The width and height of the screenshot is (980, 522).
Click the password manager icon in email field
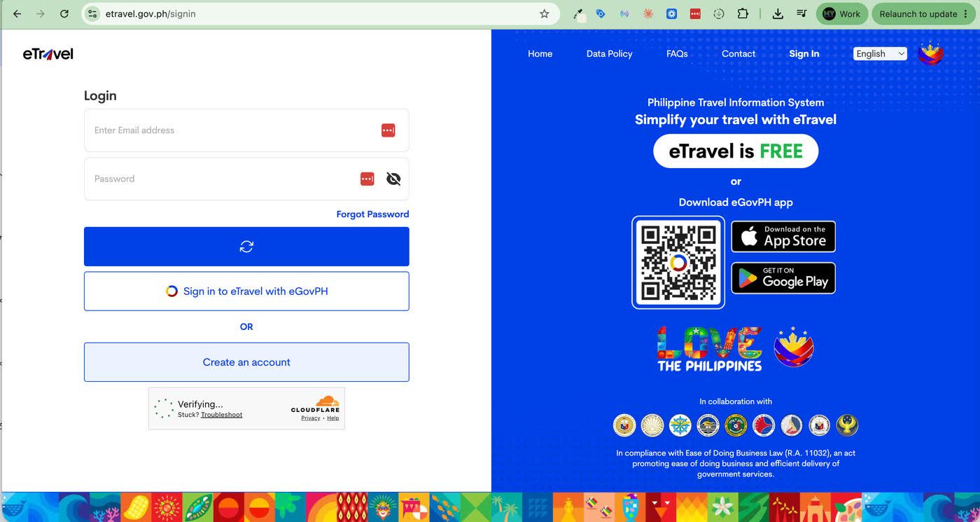[x=388, y=130]
